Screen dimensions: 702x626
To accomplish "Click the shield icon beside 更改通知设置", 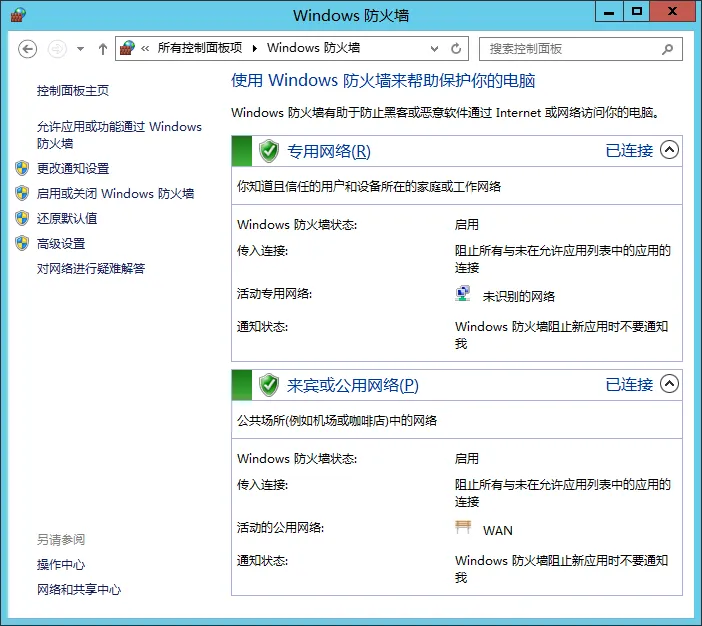I will click(22, 168).
